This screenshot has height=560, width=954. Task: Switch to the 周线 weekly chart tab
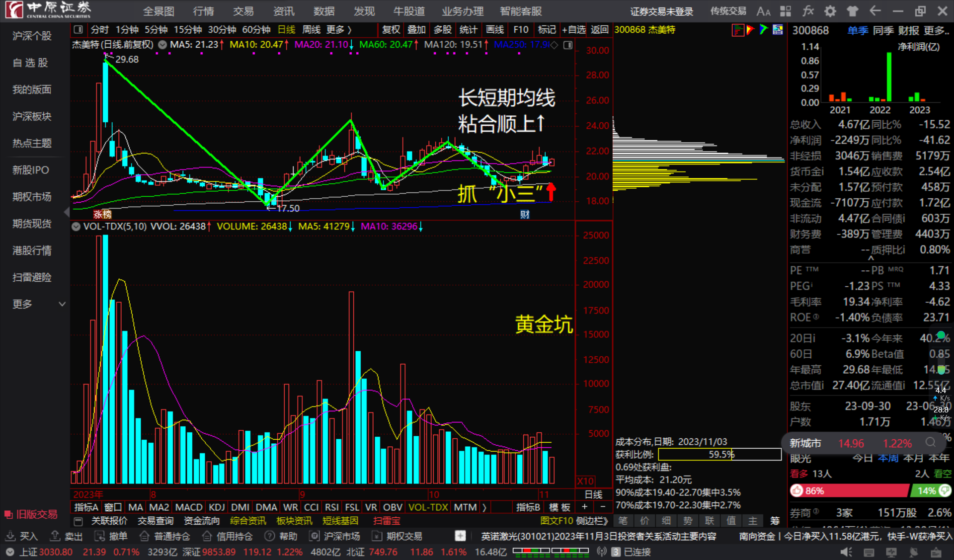coord(311,30)
